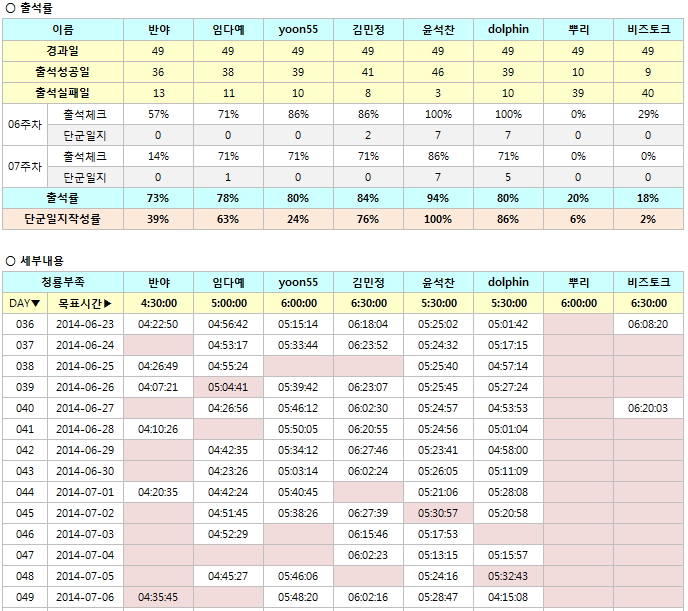This screenshot has height=611, width=688.
Task: Click the '이름' header cell
Action: coord(63,29)
